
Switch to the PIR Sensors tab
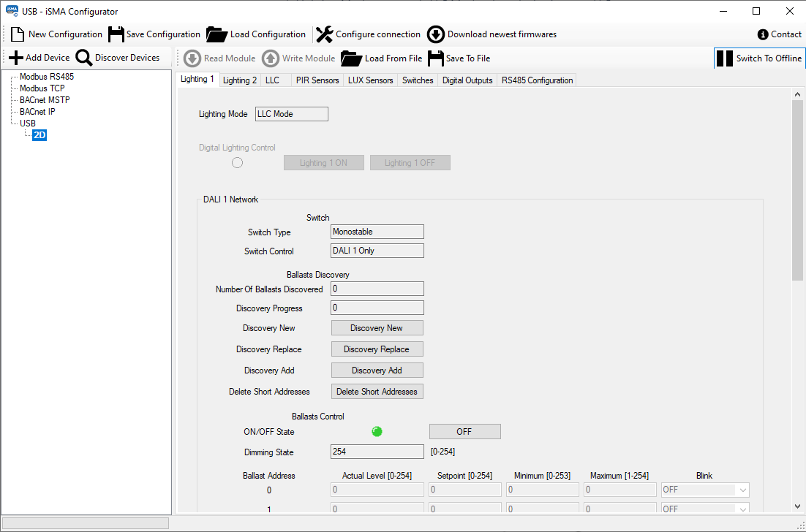(317, 80)
